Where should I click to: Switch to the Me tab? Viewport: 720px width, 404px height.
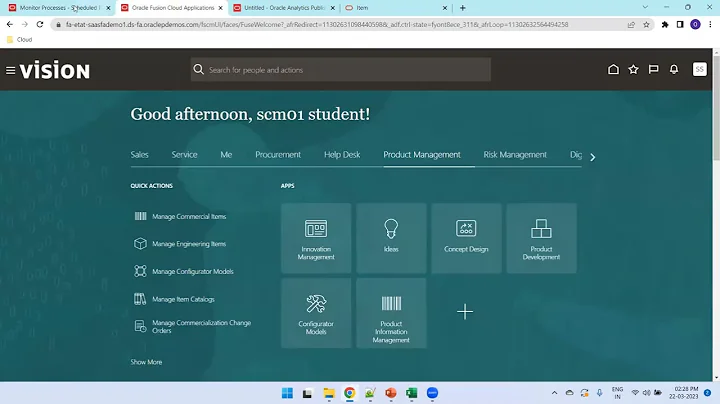pyautogui.click(x=226, y=155)
